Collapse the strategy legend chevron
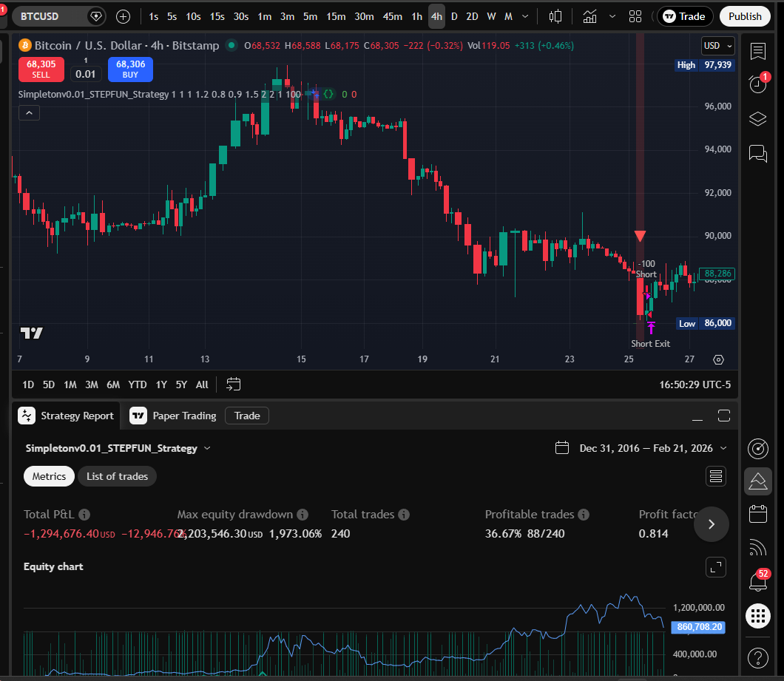This screenshot has height=681, width=784. click(x=29, y=112)
